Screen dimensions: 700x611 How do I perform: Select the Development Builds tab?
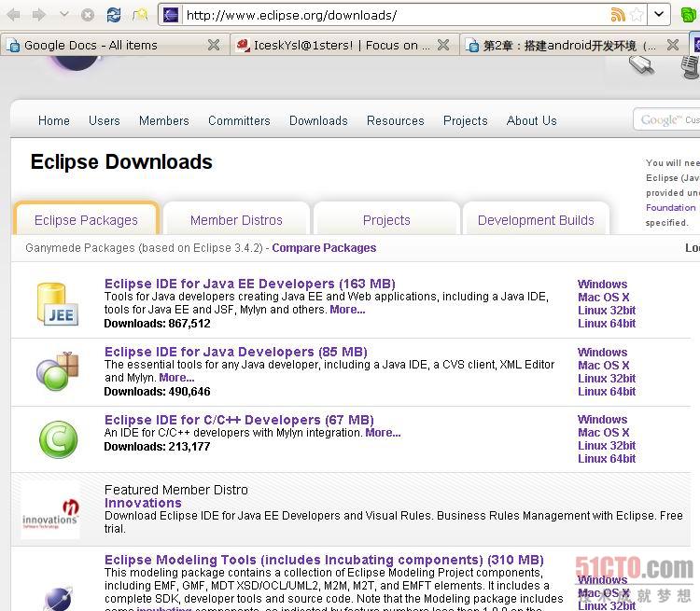(x=536, y=219)
